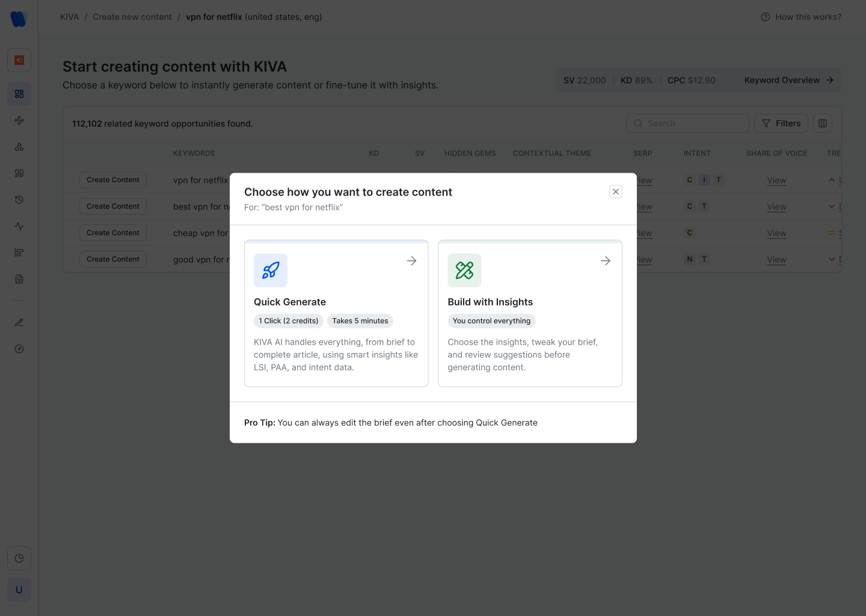Open the document icon in sidebar
The image size is (866, 616).
[19, 279]
